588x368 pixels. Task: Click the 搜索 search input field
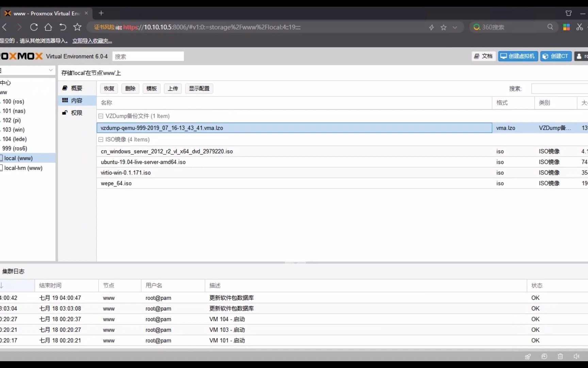point(148,56)
